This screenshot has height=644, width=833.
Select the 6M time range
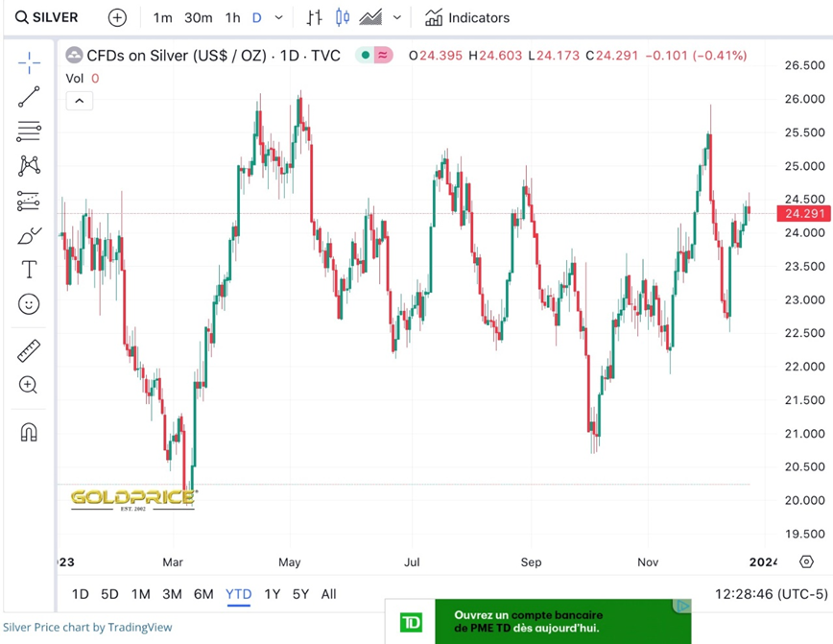[203, 594]
